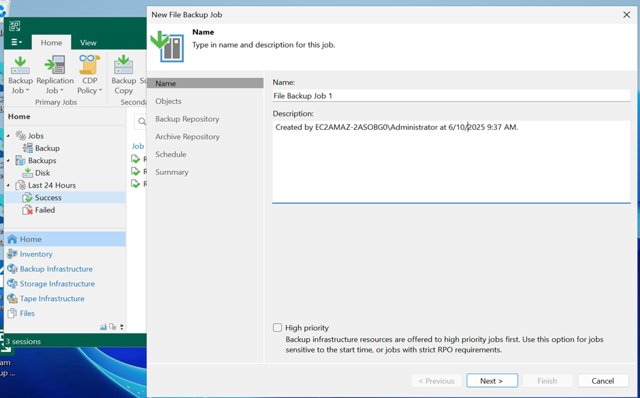The width and height of the screenshot is (640, 398).
Task: Click in the Description text area
Action: pyautogui.click(x=451, y=162)
